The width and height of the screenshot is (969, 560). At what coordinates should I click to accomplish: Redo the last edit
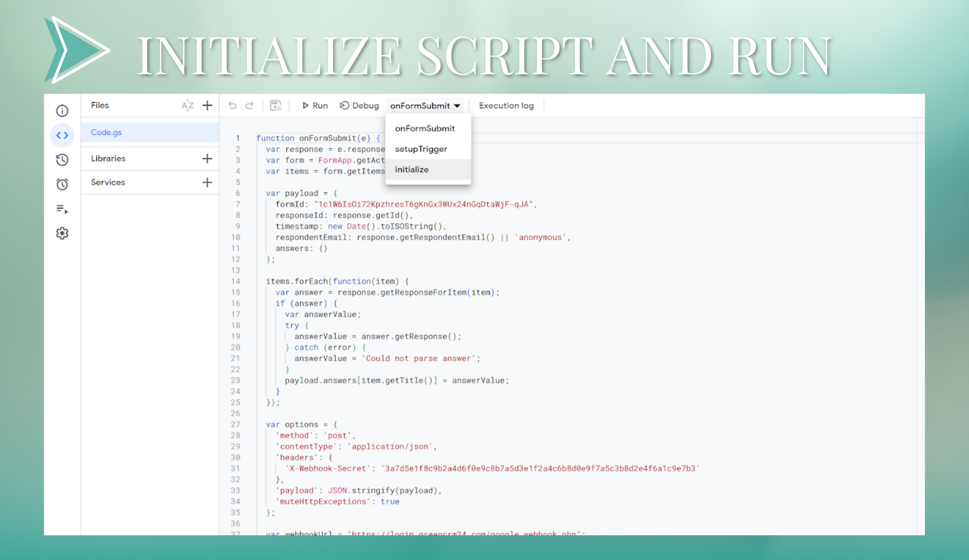click(250, 105)
